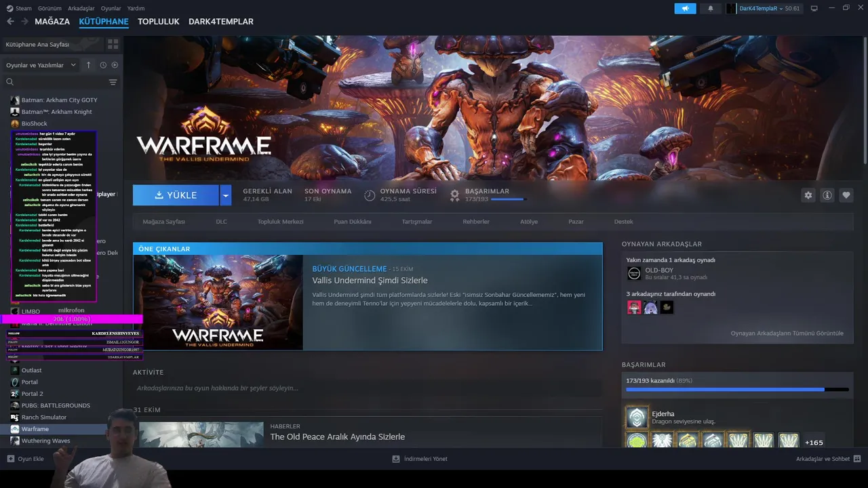Select Wuthering Waves in library list

[45, 441]
